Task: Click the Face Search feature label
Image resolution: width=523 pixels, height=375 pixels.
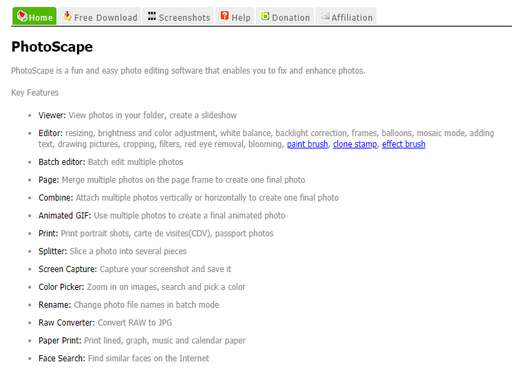Action: pyautogui.click(x=62, y=358)
